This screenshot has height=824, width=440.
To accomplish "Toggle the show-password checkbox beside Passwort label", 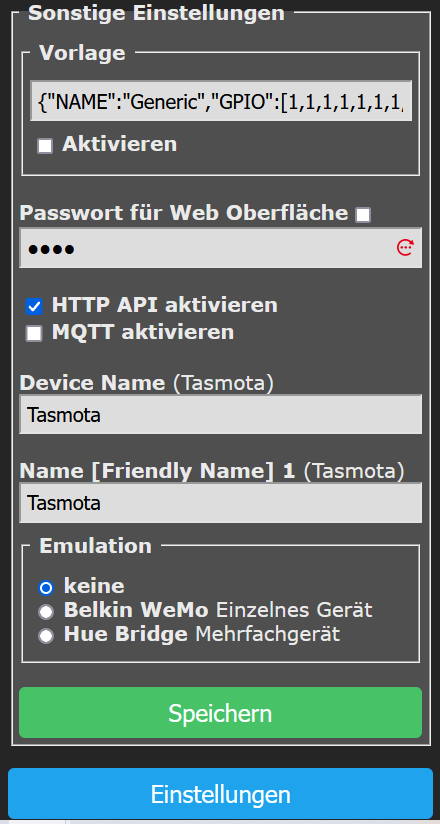I will pyautogui.click(x=363, y=214).
